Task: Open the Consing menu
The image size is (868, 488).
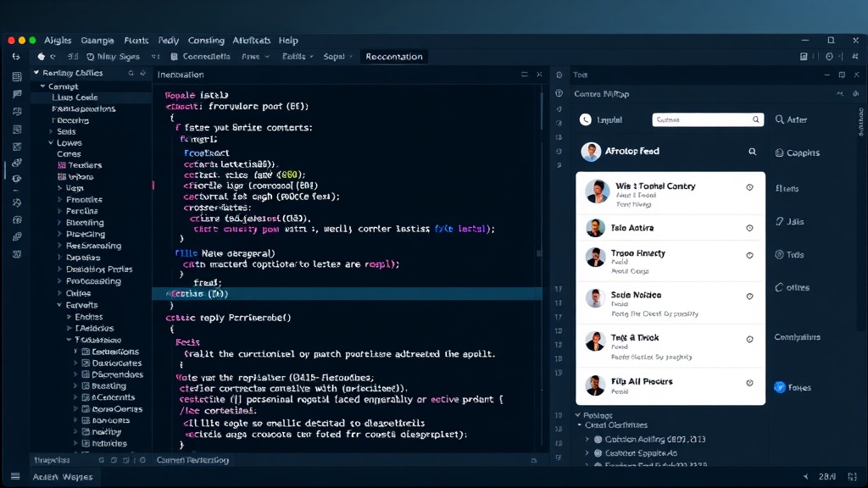Action: pos(206,41)
